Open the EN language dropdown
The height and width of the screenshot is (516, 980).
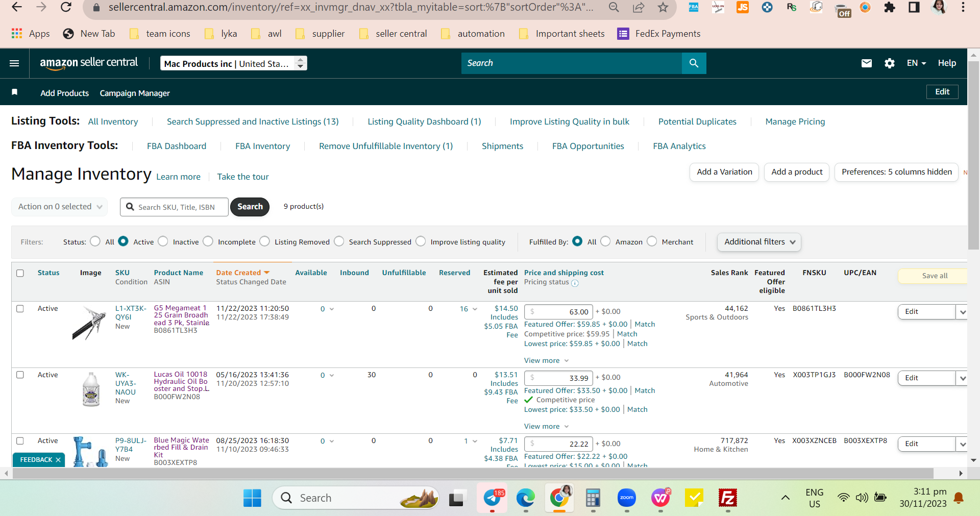pyautogui.click(x=916, y=63)
